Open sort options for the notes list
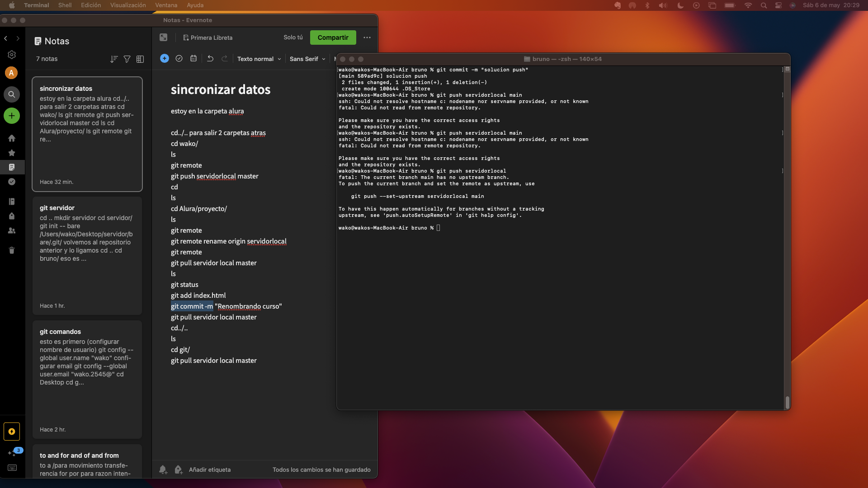This screenshot has width=868, height=488. coord(114,59)
